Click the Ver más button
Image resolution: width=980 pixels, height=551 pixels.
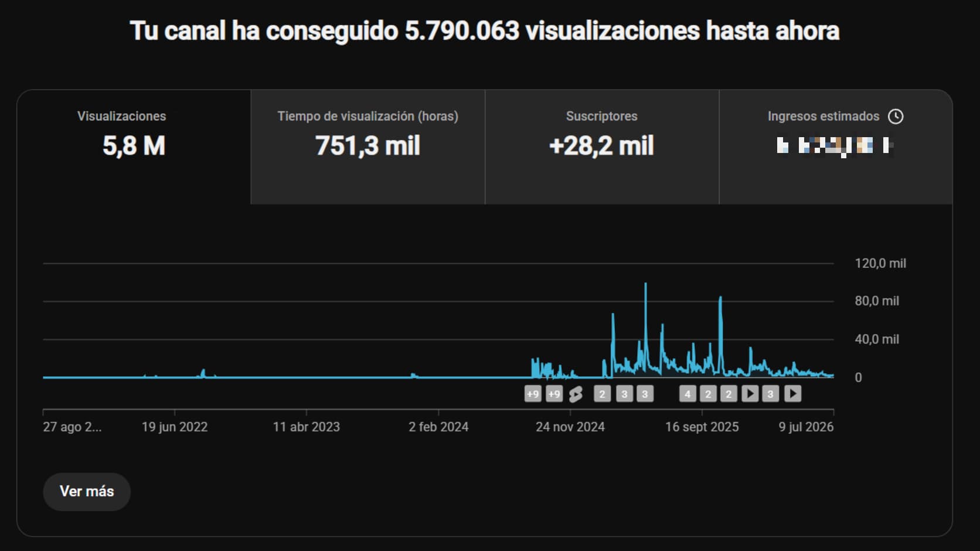point(87,491)
